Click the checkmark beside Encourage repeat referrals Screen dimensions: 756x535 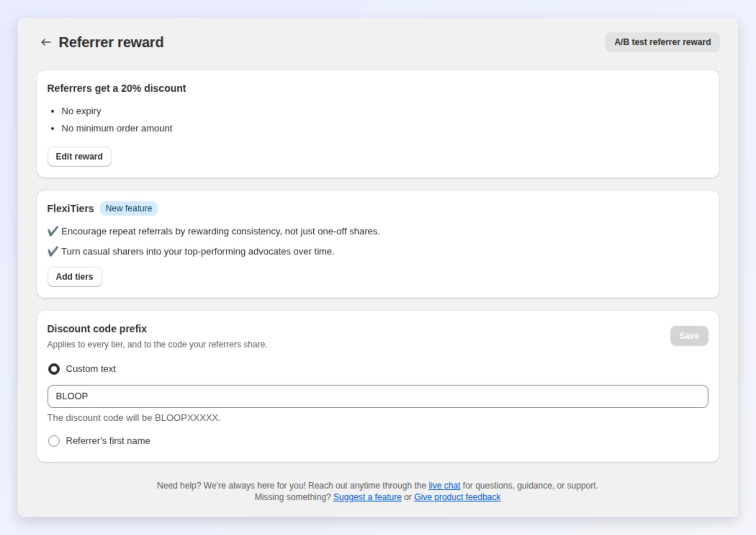tap(53, 231)
